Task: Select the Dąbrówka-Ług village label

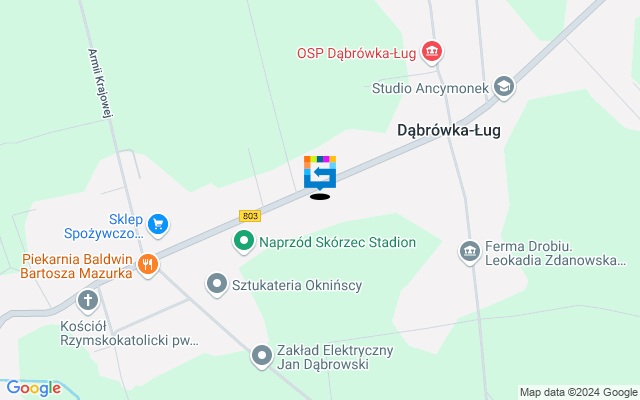Action: pyautogui.click(x=449, y=130)
